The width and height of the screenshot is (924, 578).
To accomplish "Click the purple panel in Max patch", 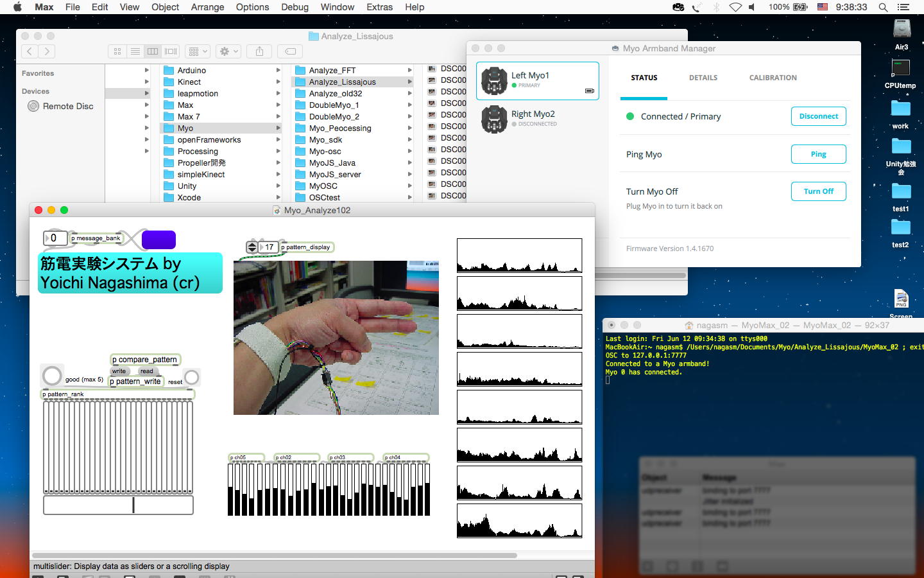I will pos(158,240).
